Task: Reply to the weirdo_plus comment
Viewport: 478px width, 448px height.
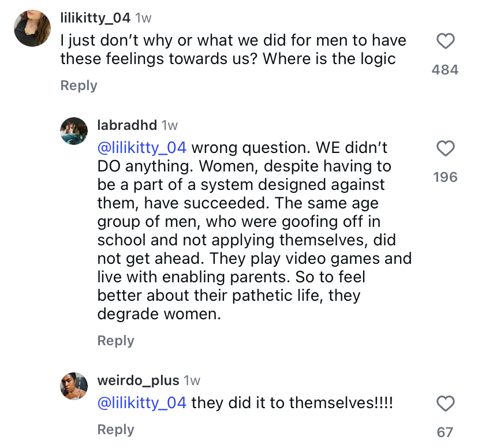Action: tap(115, 430)
